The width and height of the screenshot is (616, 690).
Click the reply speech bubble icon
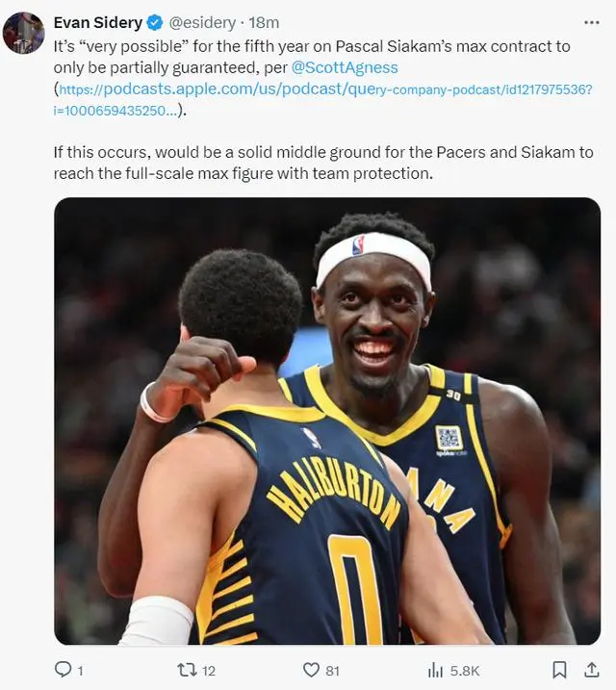(63, 670)
